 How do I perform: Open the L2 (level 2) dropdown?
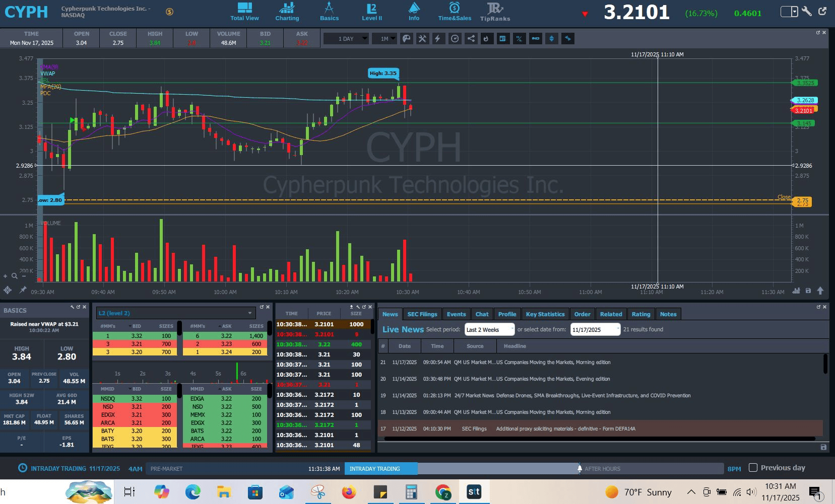coord(176,313)
